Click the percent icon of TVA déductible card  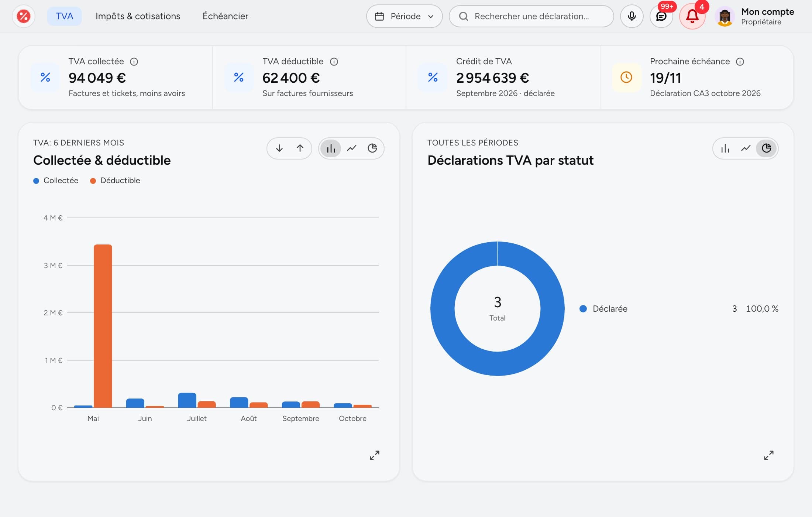pyautogui.click(x=239, y=77)
